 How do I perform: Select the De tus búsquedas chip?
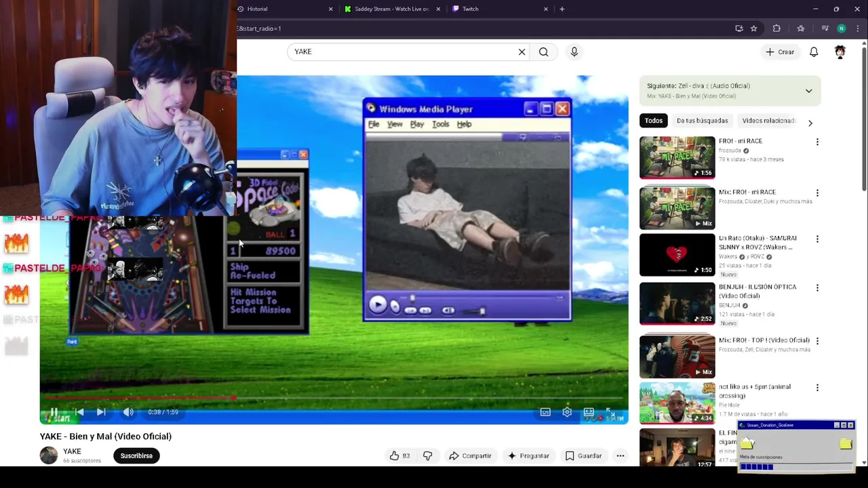[702, 121]
